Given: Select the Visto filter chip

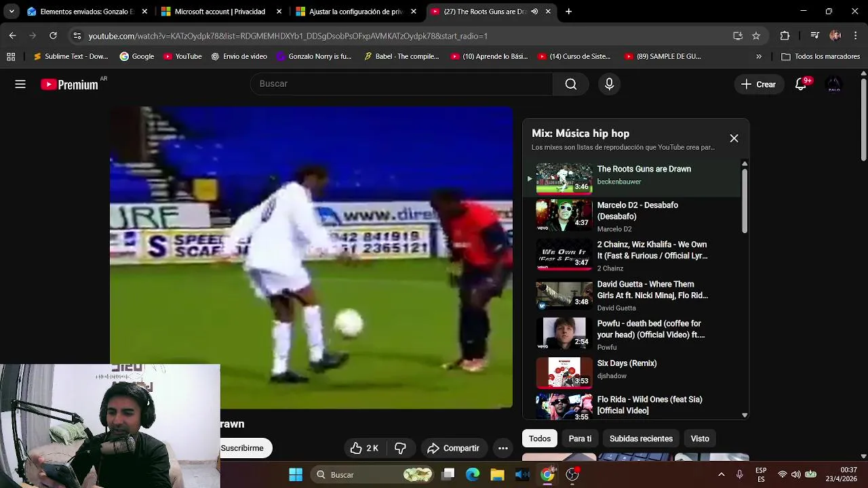Looking at the screenshot, I should click(700, 439).
